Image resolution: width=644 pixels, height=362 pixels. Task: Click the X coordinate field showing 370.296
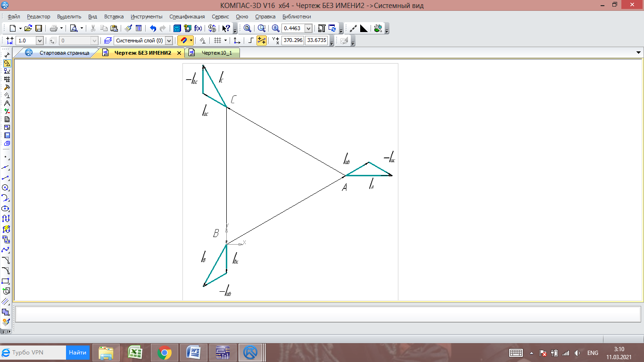pos(292,41)
